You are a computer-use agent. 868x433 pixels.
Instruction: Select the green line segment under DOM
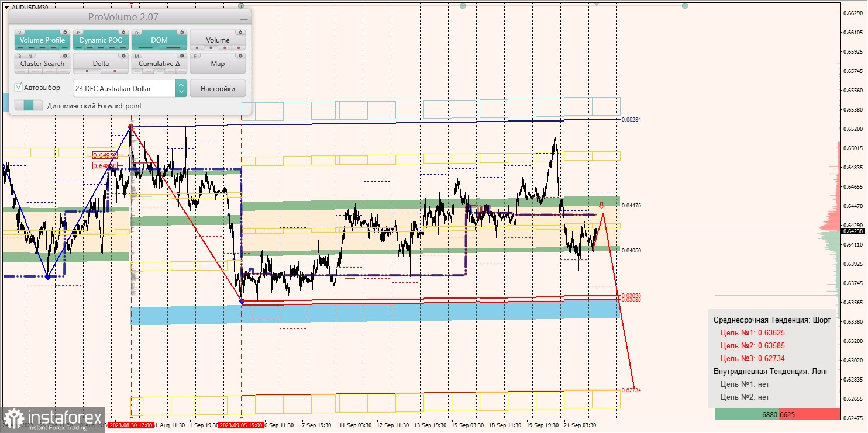[146, 48]
